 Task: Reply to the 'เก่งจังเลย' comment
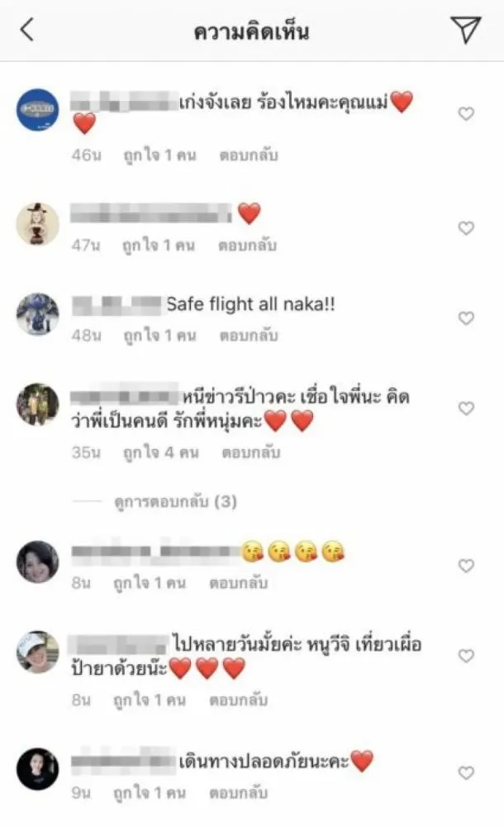click(249, 155)
